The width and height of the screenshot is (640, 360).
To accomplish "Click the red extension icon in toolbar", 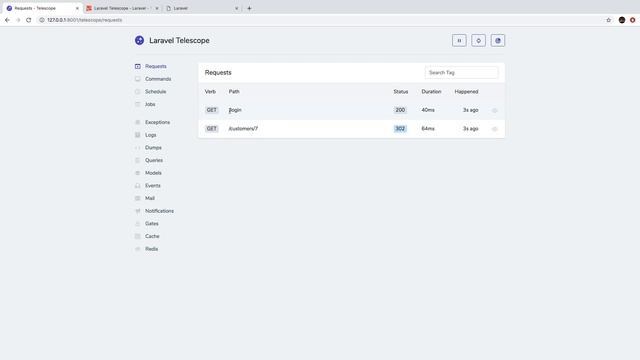I will (x=632, y=20).
